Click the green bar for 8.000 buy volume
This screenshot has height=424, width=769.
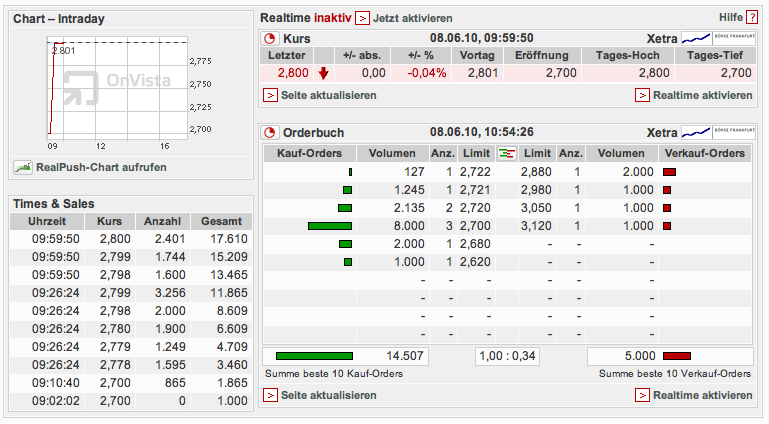330,226
